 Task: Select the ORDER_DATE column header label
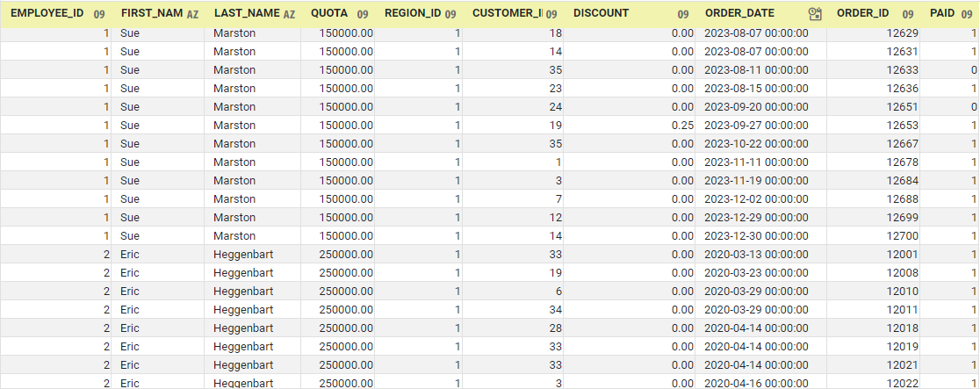coord(739,13)
